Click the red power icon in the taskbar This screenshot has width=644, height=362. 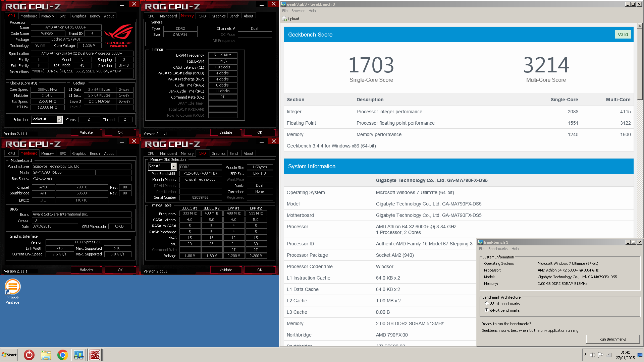coord(29,355)
